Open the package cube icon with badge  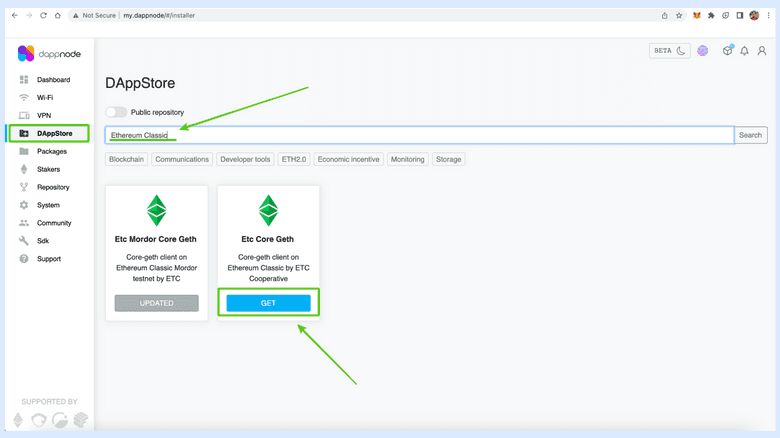[x=727, y=51]
